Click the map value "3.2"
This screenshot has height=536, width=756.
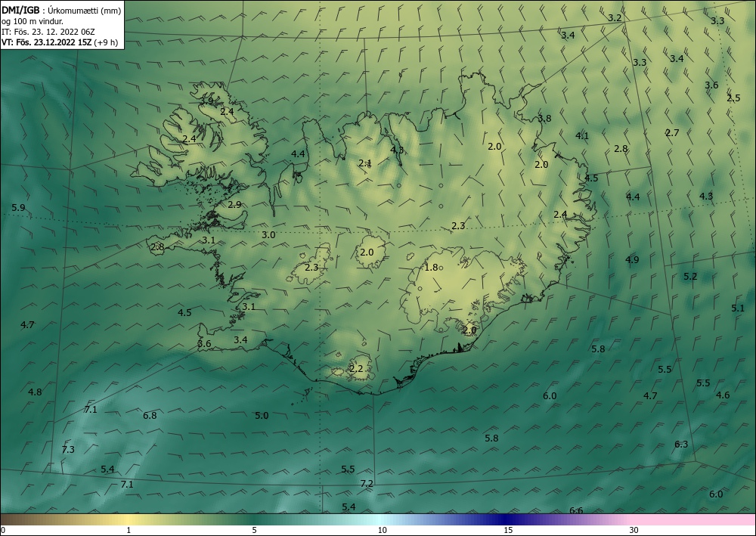614,18
